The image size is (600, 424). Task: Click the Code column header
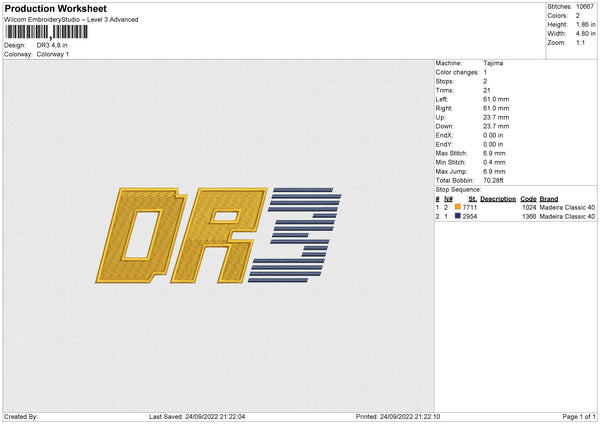(528, 199)
